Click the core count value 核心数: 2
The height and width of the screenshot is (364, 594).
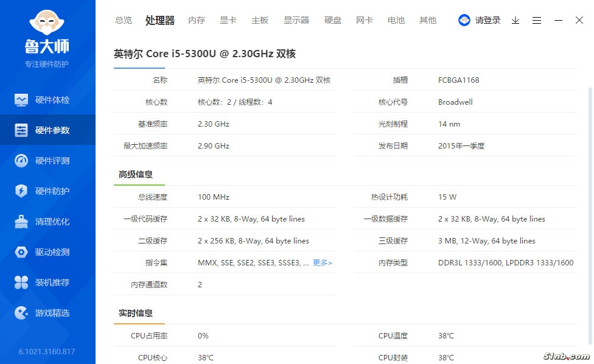[235, 102]
